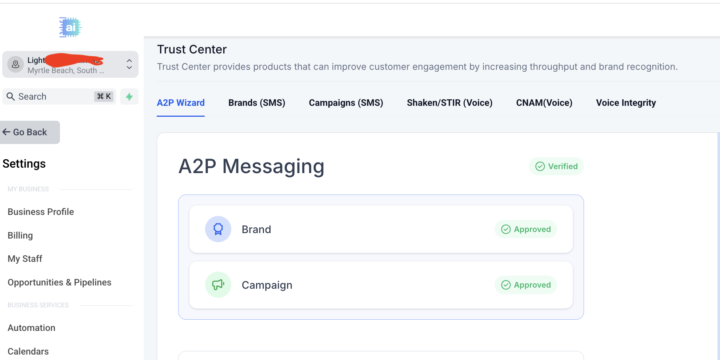Switch to the Brands (SMS) tab
Screen dimensions: 720x360
257,103
